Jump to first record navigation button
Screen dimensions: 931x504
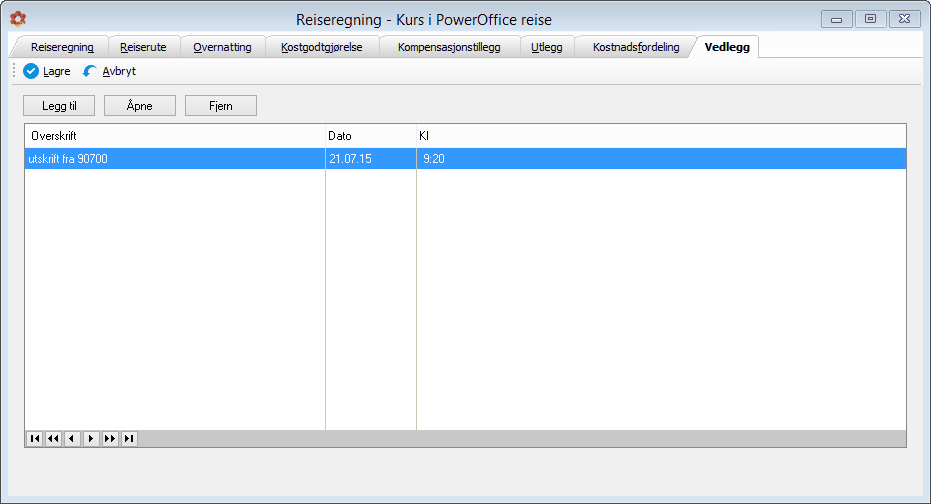coord(34,439)
